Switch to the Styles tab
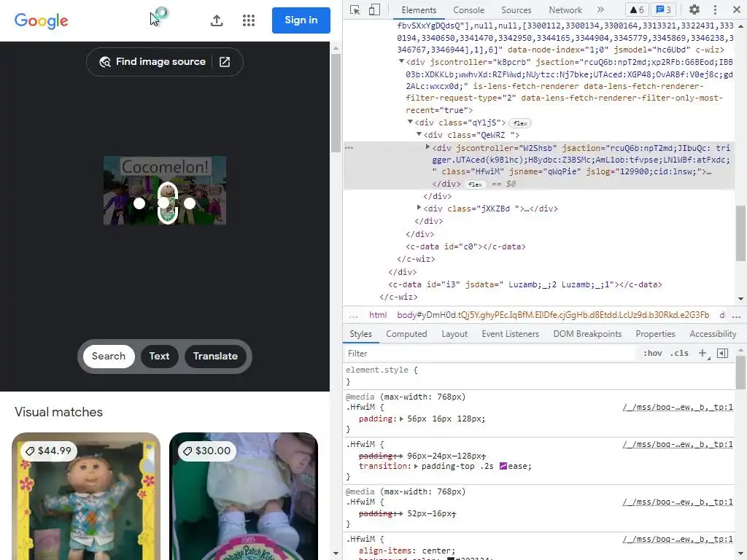This screenshot has height=560, width=747. click(x=360, y=334)
